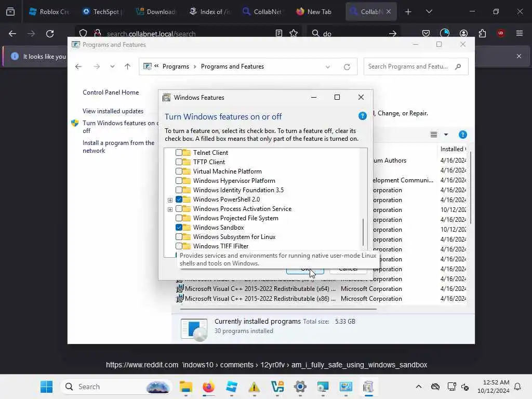Expand Windows Process Activation Service node

pos(170,209)
